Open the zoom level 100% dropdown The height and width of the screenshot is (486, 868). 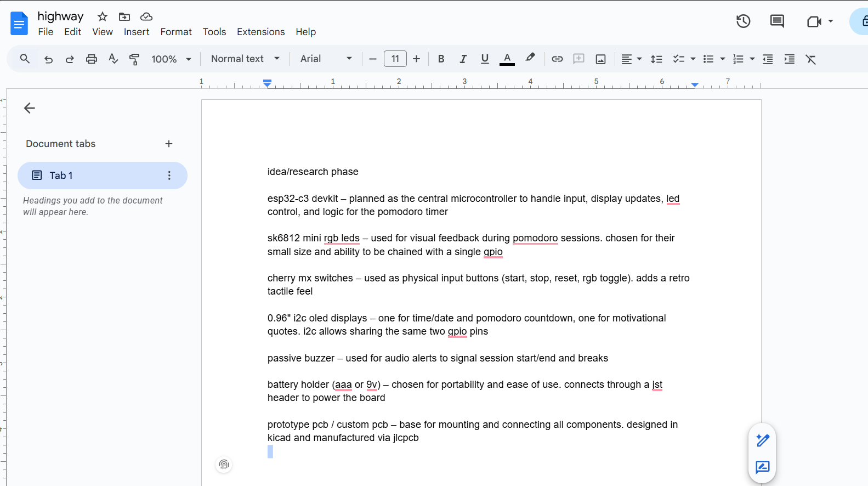[171, 59]
